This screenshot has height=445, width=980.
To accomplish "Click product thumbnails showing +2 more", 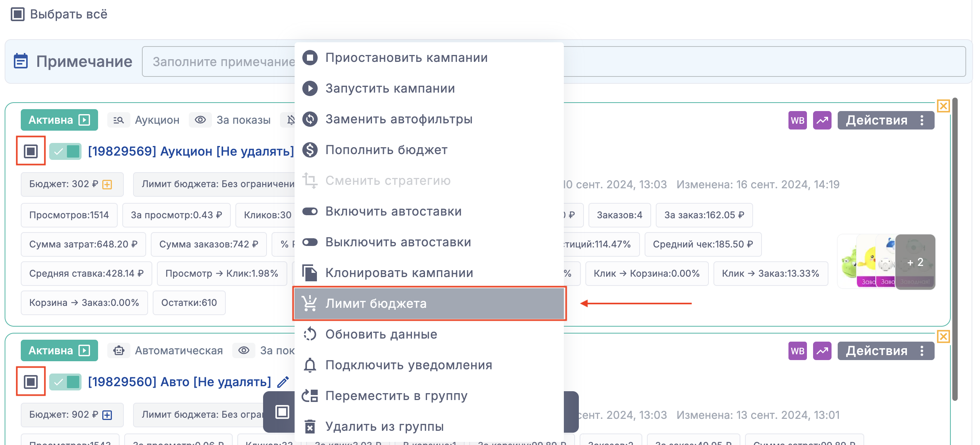I will click(x=915, y=262).
